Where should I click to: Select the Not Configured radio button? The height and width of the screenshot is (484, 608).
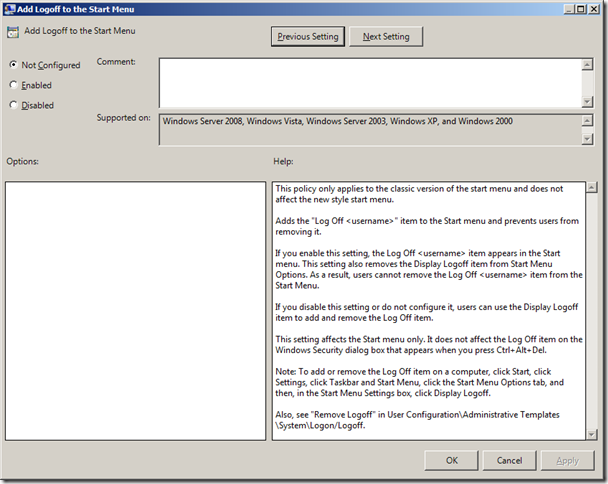coord(13,65)
